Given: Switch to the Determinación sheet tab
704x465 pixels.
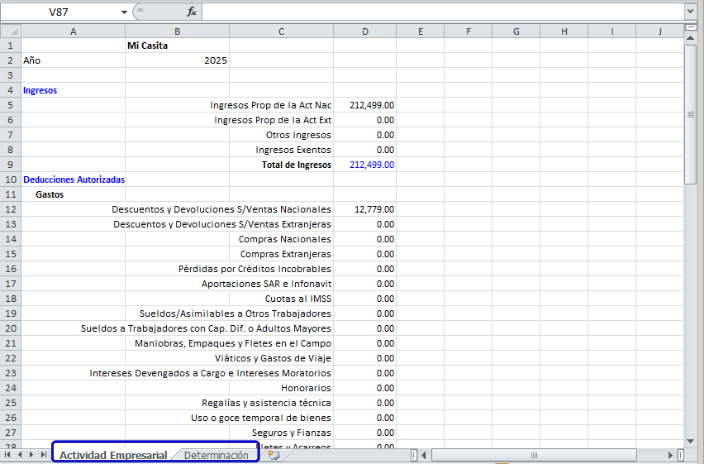Looking at the screenshot, I should pyautogui.click(x=216, y=455).
